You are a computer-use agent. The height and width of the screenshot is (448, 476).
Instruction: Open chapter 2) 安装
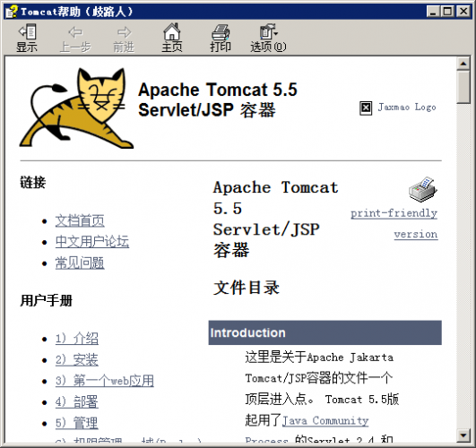point(77,359)
